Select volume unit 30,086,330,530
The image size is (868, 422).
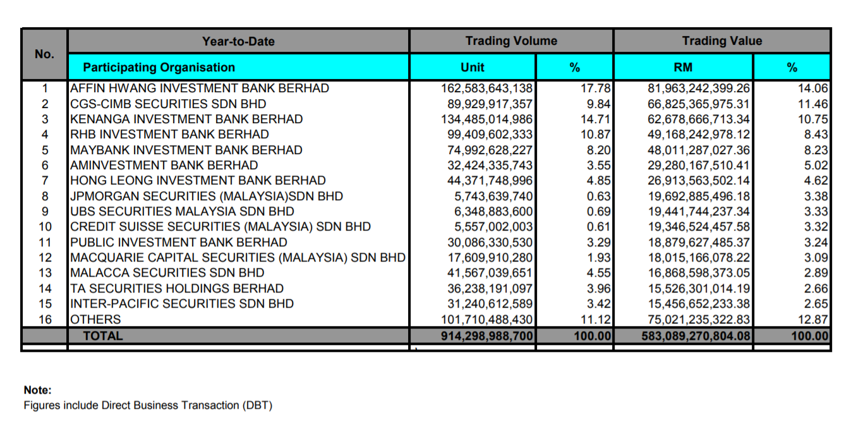[490, 242]
